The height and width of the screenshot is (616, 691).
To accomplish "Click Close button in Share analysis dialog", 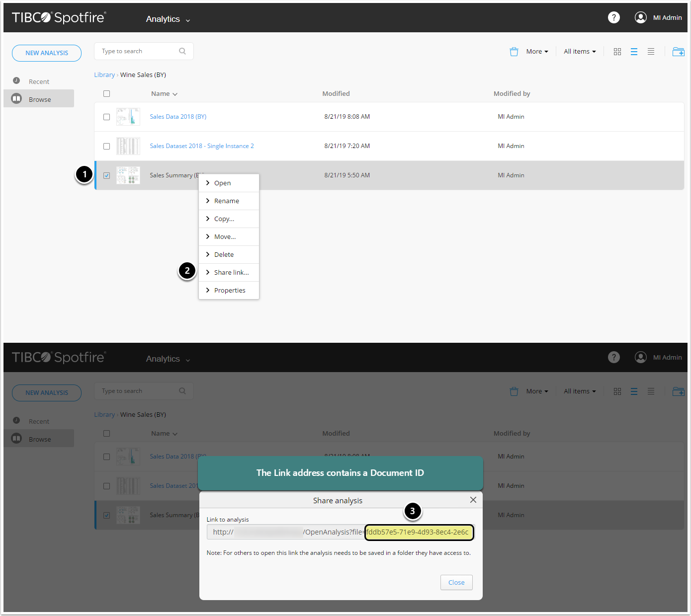I will coord(456,582).
